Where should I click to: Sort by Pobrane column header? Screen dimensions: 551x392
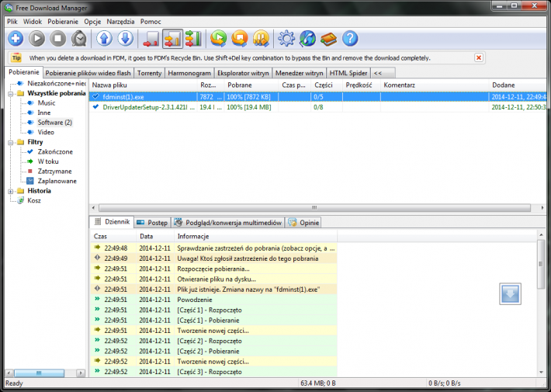(x=251, y=85)
